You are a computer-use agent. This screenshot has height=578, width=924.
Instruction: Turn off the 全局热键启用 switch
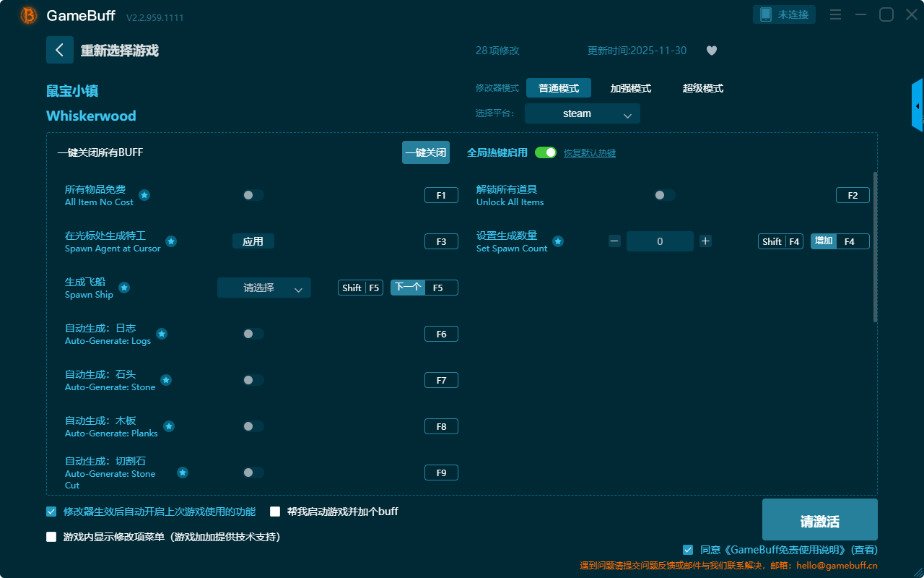tap(546, 152)
